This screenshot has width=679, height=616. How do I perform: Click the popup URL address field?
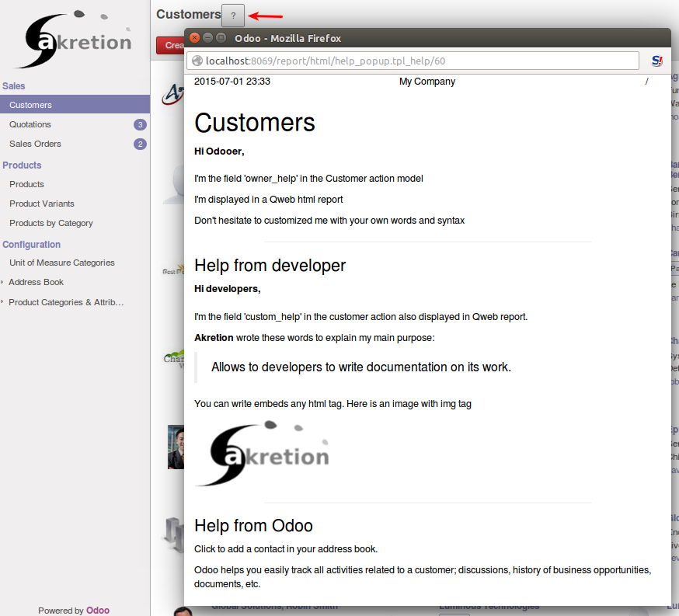[x=420, y=61]
